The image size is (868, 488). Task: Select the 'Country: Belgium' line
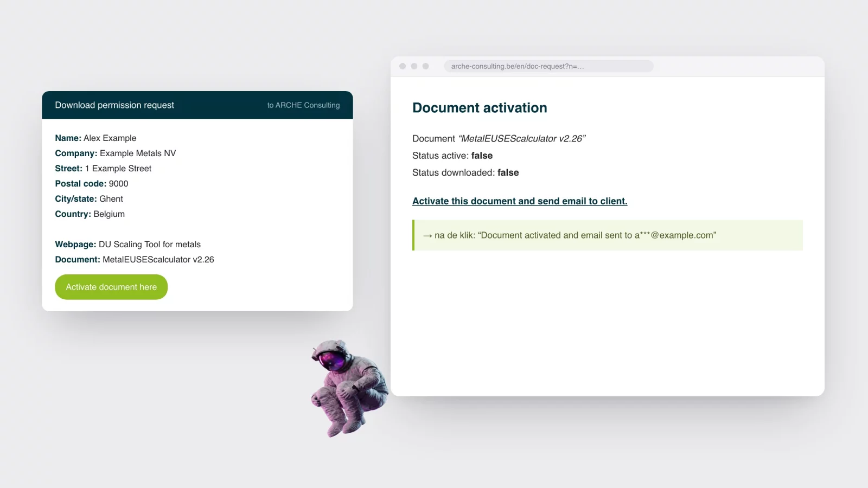click(x=90, y=214)
